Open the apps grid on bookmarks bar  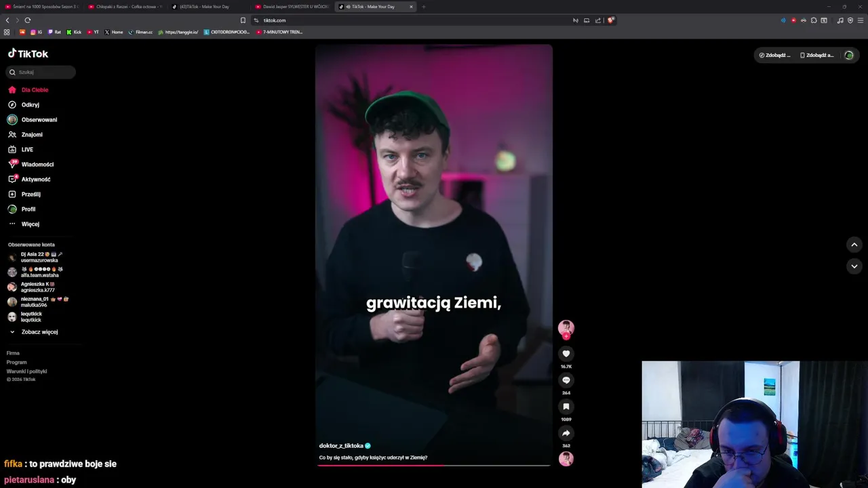pyautogui.click(x=7, y=32)
